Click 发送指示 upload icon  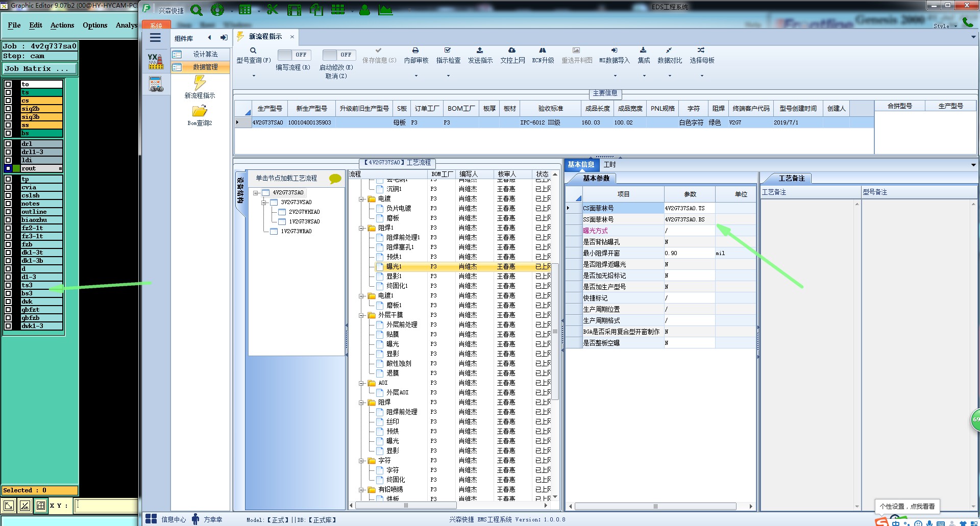pos(480,51)
